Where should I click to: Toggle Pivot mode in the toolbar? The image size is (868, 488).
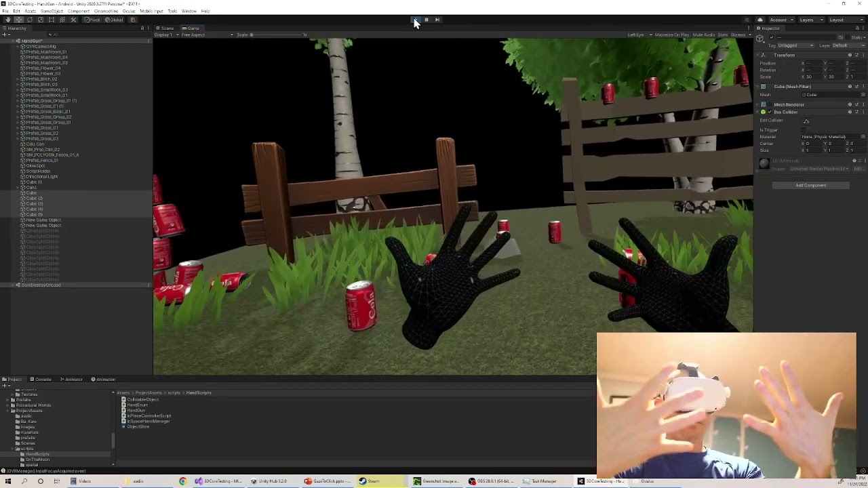pyautogui.click(x=94, y=20)
